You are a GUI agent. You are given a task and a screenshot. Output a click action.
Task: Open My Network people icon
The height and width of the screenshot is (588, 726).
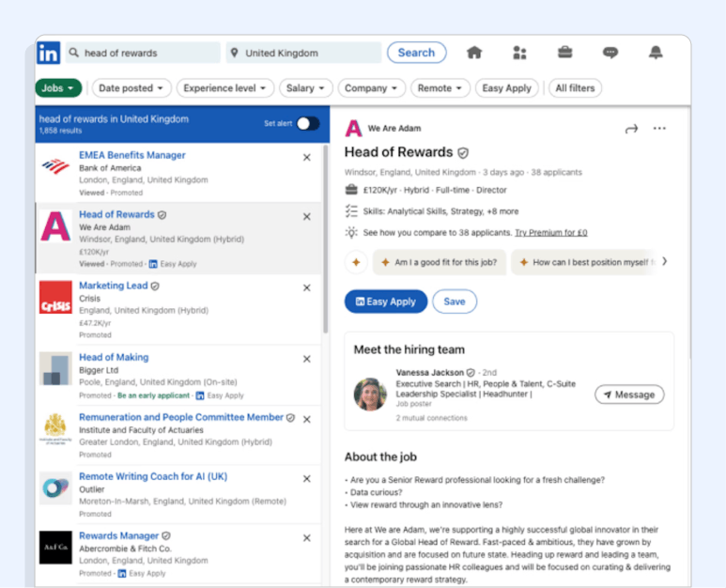pyautogui.click(x=519, y=53)
